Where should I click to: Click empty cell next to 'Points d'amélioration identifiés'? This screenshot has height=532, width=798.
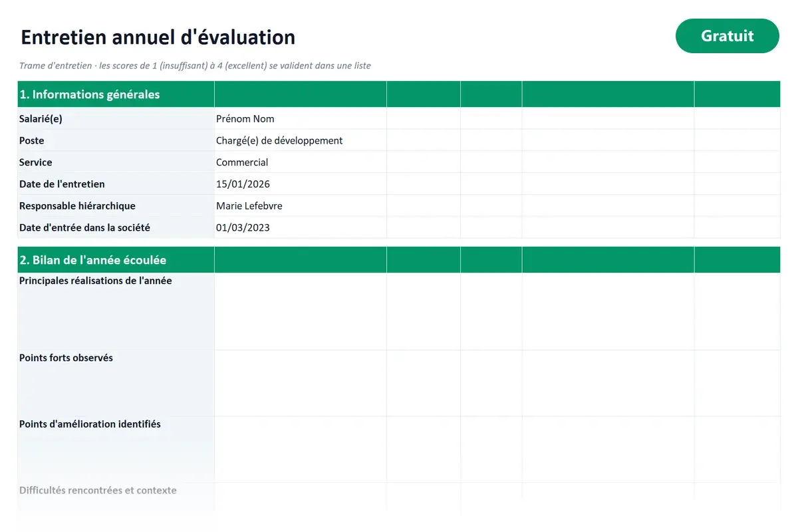click(301, 450)
